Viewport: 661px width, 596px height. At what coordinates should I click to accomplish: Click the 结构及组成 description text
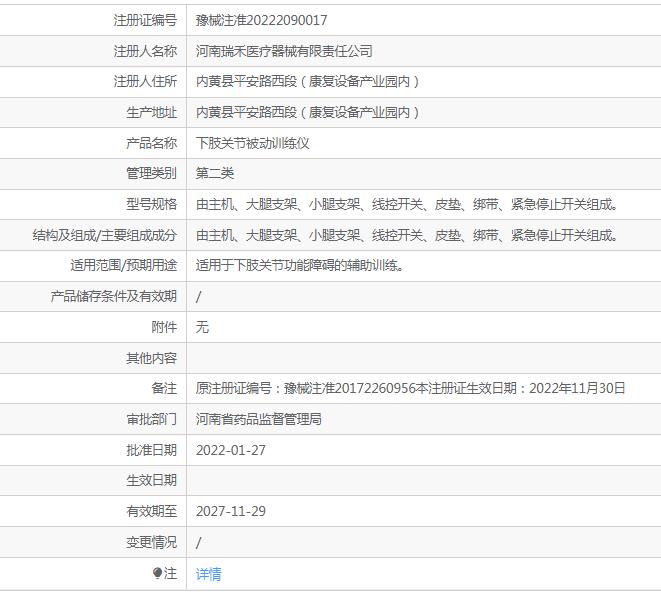coord(408,236)
